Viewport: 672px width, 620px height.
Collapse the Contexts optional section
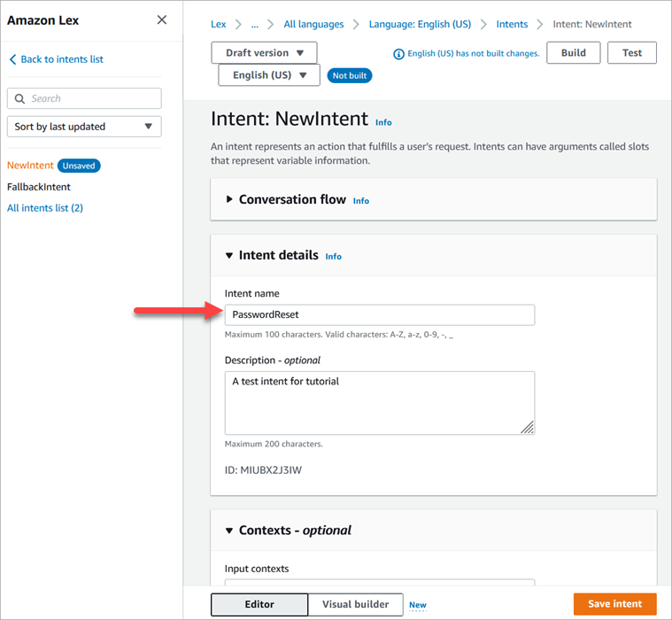(x=230, y=531)
